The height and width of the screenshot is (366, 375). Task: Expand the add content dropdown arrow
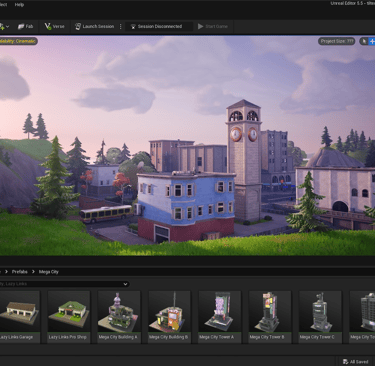(7, 26)
